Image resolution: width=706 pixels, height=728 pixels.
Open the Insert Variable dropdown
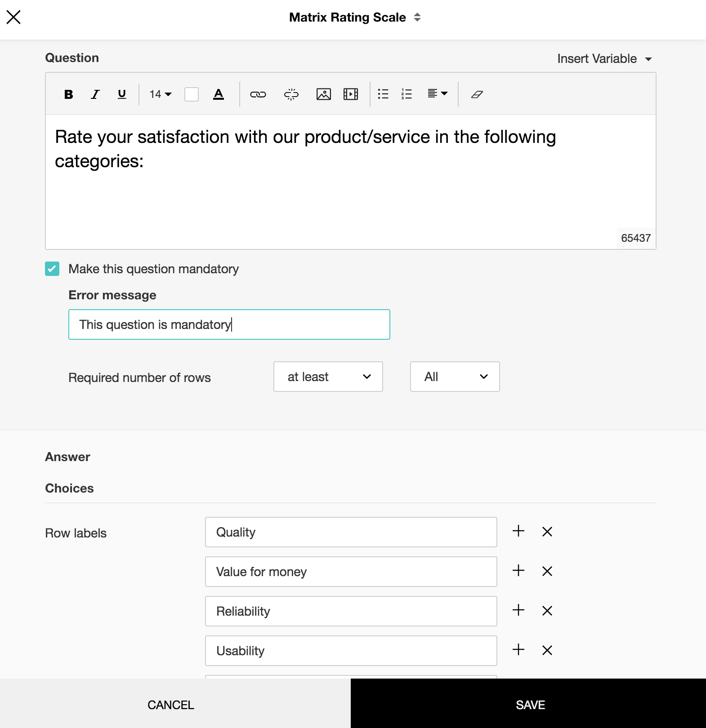pyautogui.click(x=604, y=59)
